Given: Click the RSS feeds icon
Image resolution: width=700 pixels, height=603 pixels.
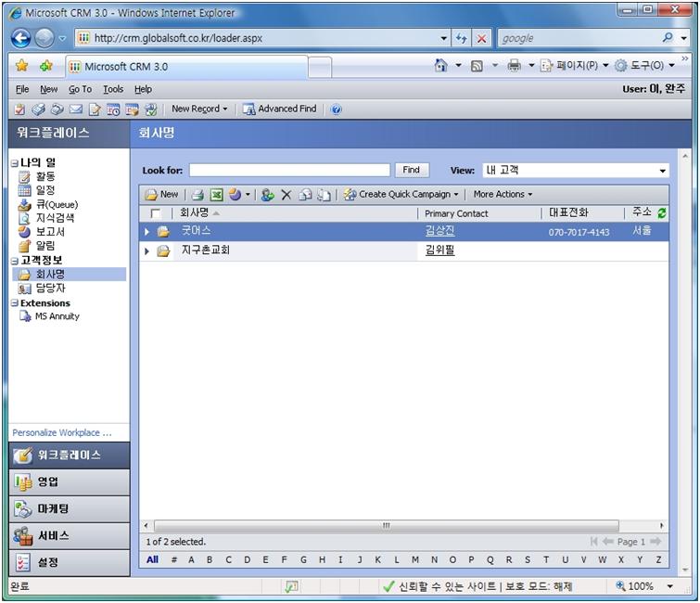Looking at the screenshot, I should point(477,66).
